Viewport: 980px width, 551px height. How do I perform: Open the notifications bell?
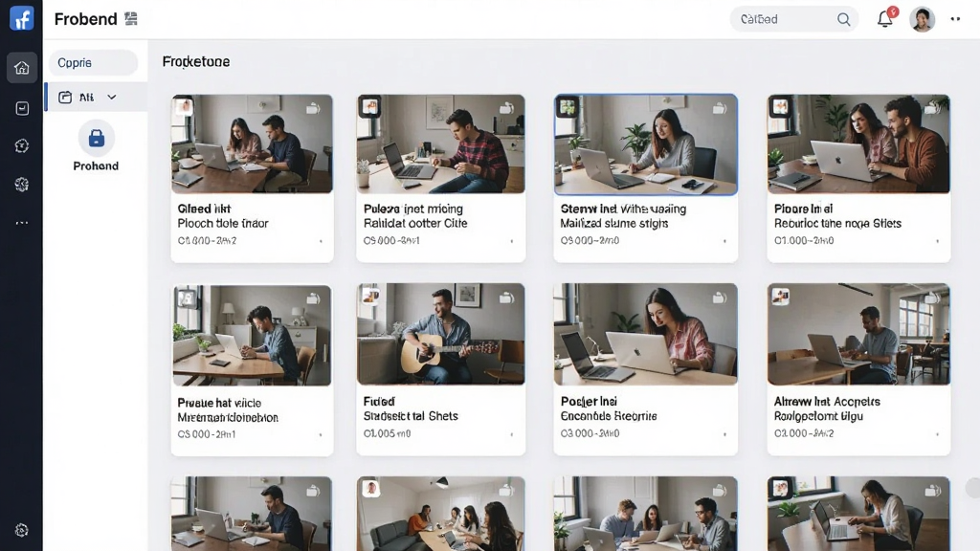885,19
